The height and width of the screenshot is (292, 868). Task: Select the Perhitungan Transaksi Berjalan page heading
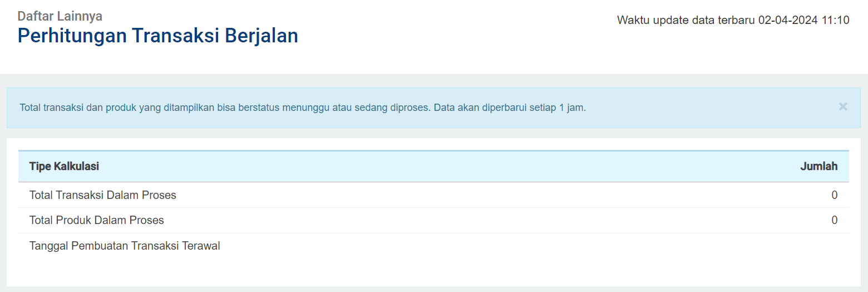[x=158, y=36]
